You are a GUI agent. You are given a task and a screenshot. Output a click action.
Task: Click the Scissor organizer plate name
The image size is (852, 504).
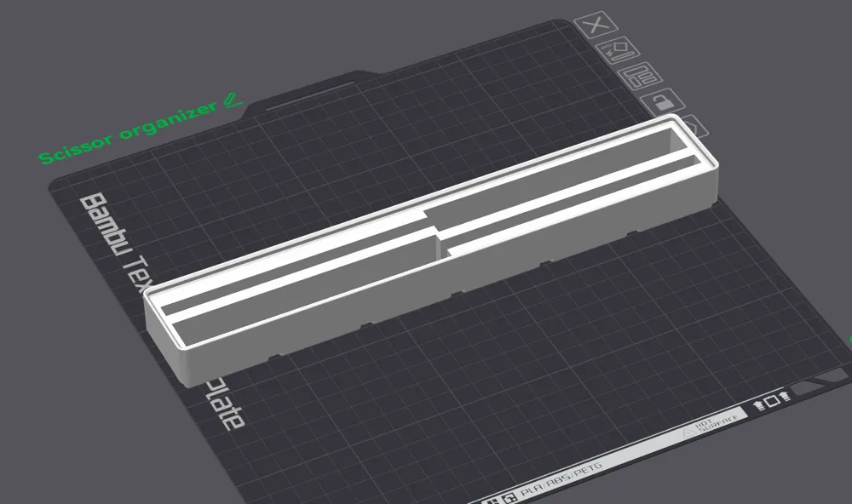coord(128,136)
